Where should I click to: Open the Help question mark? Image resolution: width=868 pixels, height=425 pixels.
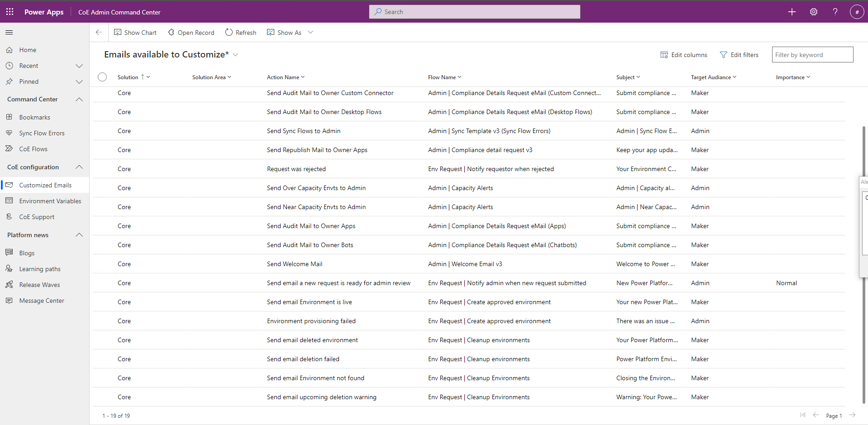coord(835,12)
